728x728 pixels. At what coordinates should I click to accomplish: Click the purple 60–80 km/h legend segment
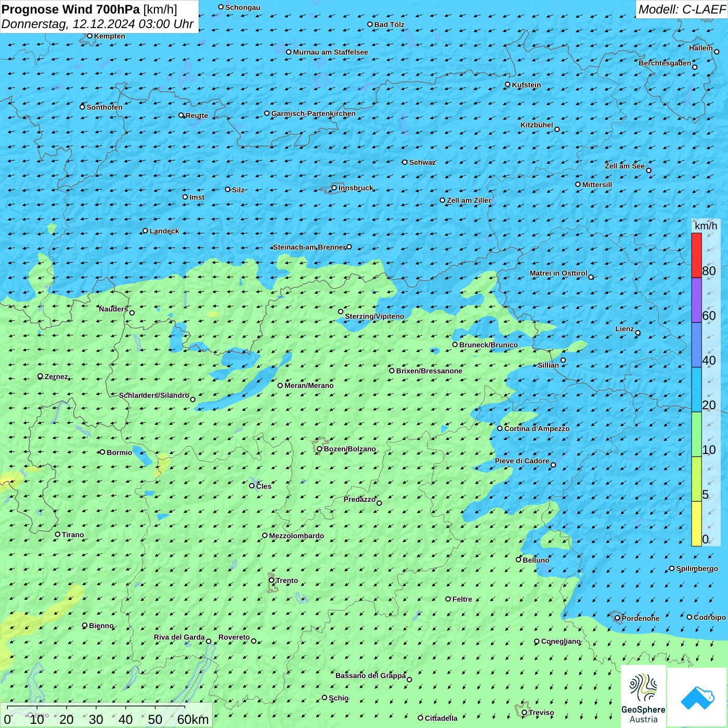click(x=696, y=300)
